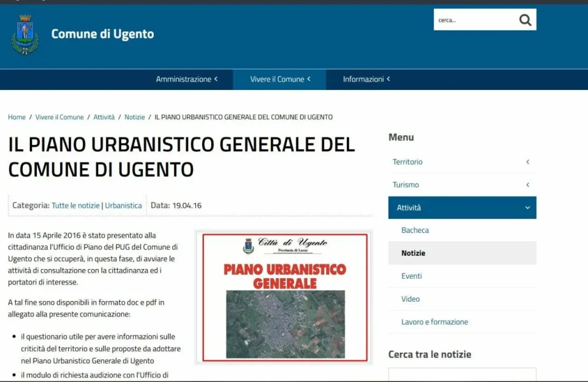The height and width of the screenshot is (382, 588).
Task: Click the Categoria label
Action: [31, 205]
